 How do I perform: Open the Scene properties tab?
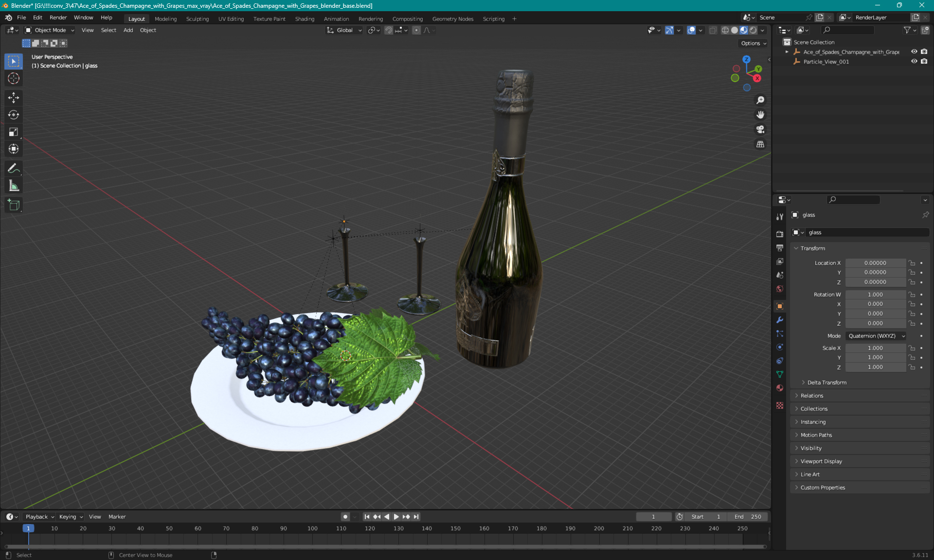(x=780, y=275)
